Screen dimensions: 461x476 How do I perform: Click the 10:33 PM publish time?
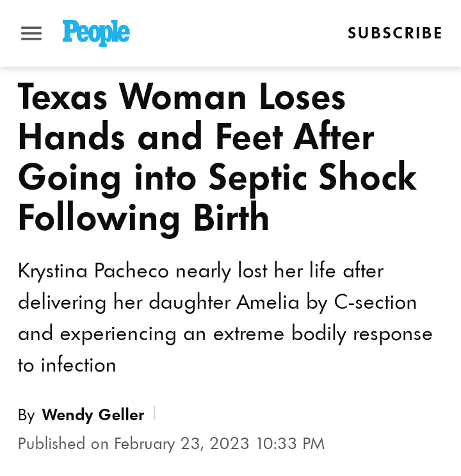coord(291,443)
